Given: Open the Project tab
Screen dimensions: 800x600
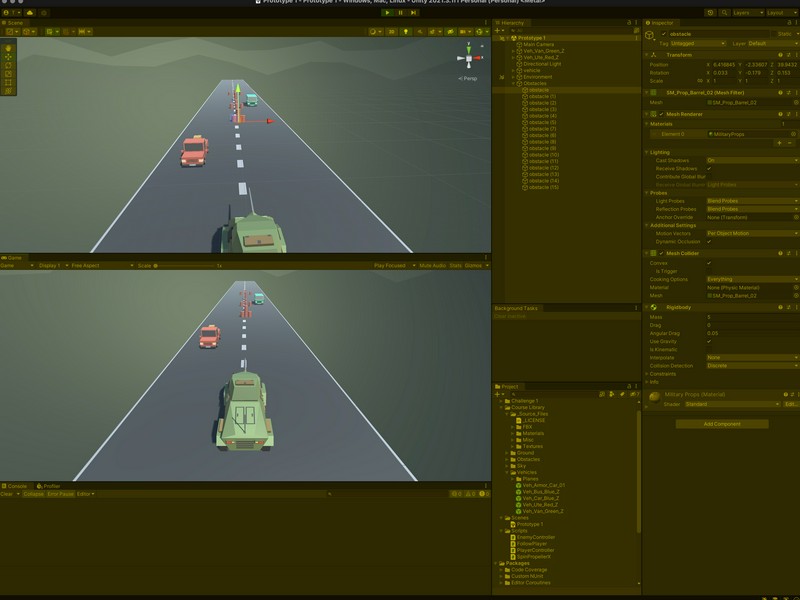Looking at the screenshot, I should (x=507, y=386).
